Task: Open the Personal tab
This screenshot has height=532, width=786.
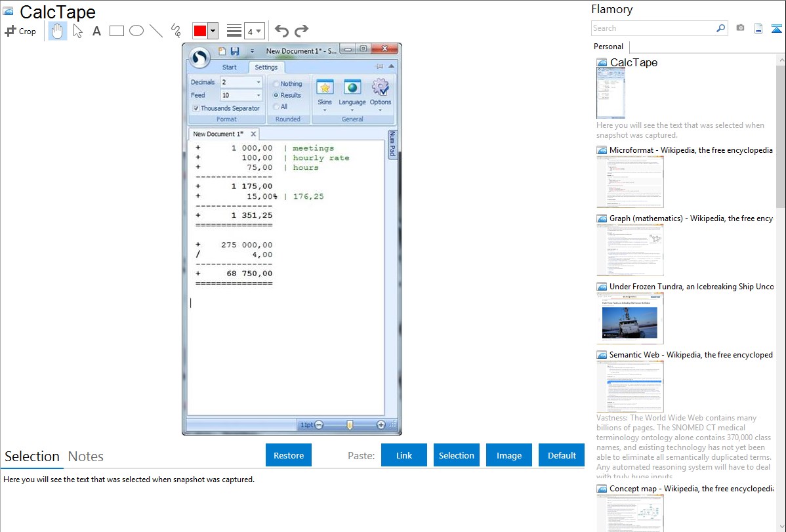Action: click(x=608, y=46)
